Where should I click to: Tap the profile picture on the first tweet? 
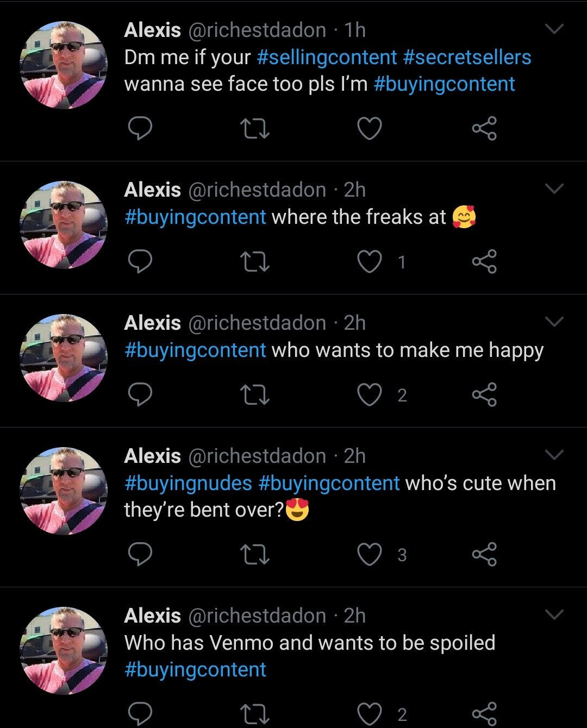click(64, 65)
